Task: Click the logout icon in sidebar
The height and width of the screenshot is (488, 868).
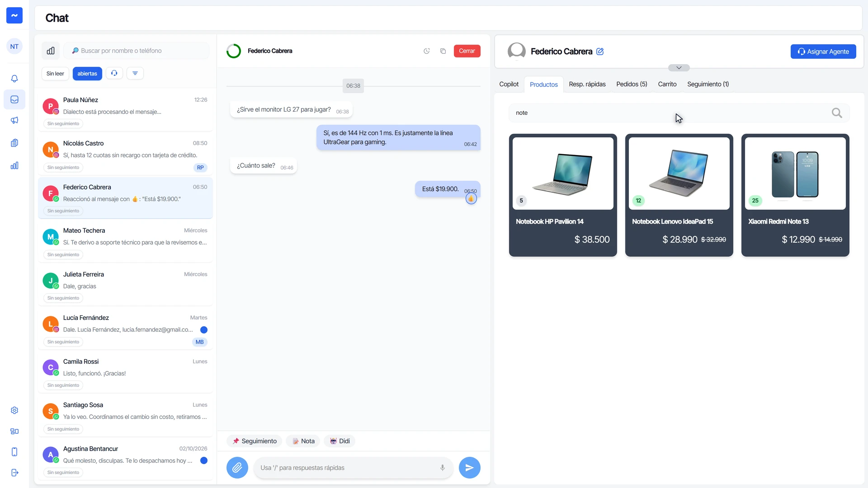Action: pos(14,473)
